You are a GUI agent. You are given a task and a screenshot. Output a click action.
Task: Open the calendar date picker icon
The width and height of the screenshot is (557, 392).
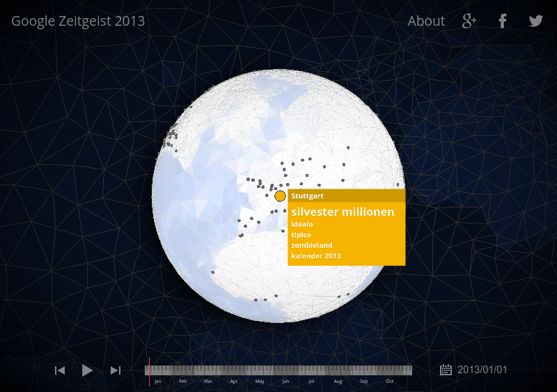pos(446,370)
